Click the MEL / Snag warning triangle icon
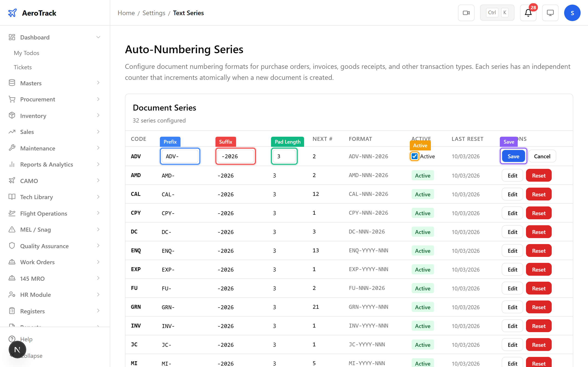 (12, 229)
